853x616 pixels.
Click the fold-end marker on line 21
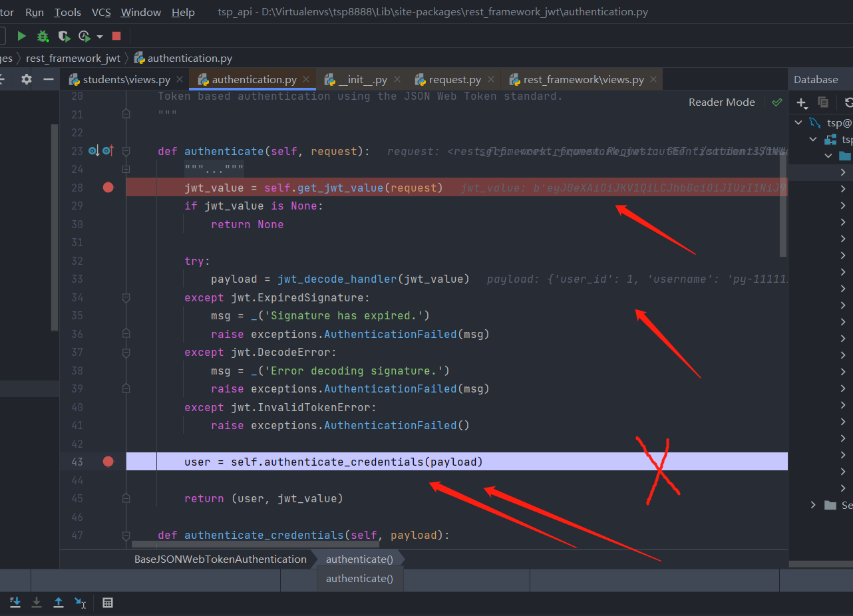point(126,114)
